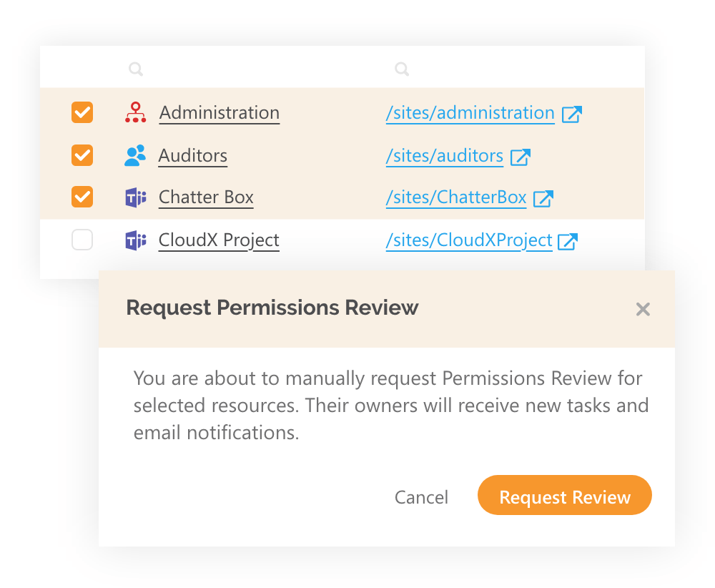Click the orange Request Review button

565,496
